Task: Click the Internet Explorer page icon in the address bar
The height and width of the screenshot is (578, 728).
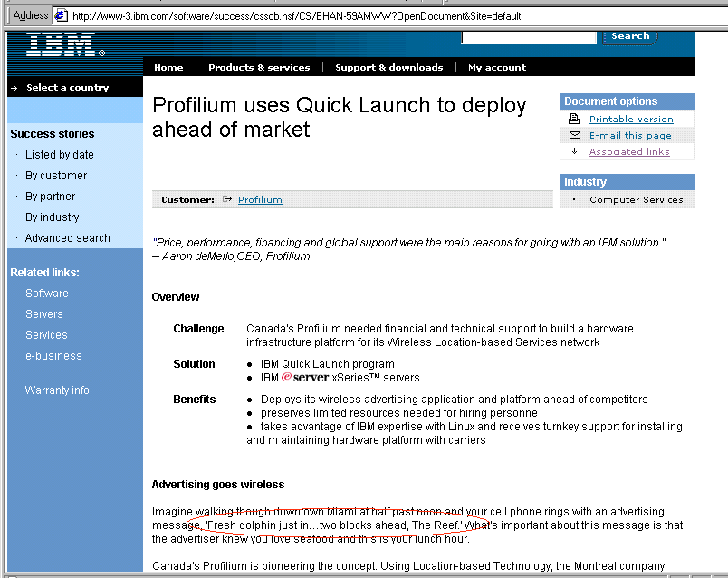Action: click(62, 15)
